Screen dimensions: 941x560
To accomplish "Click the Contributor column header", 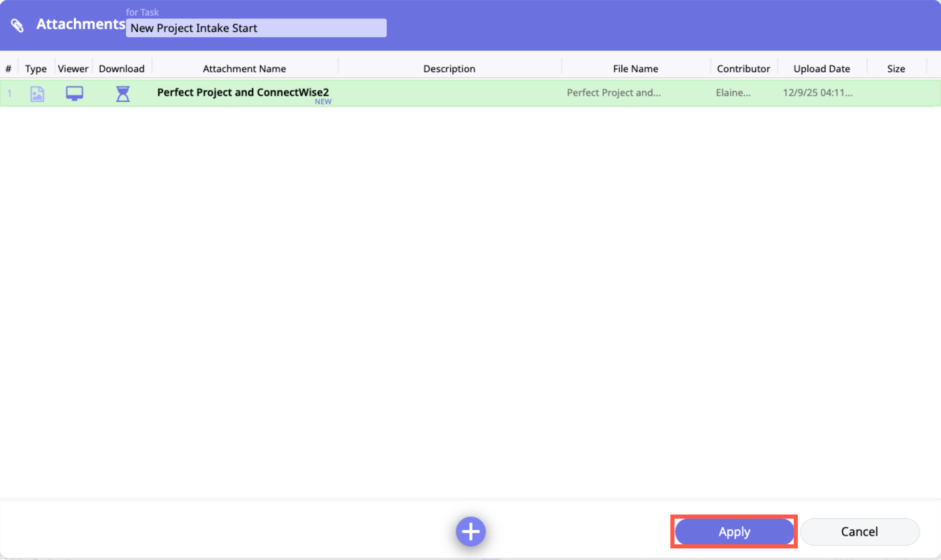I will click(x=743, y=69).
